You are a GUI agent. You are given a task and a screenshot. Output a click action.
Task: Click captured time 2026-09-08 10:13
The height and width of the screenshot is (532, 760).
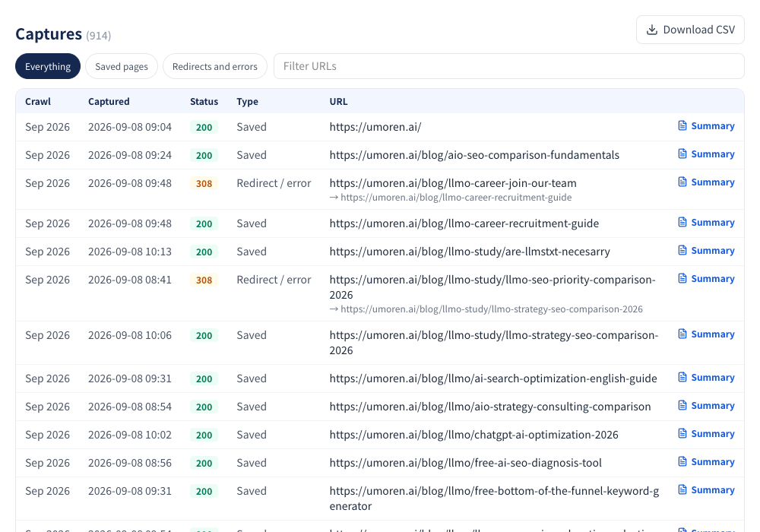(130, 252)
